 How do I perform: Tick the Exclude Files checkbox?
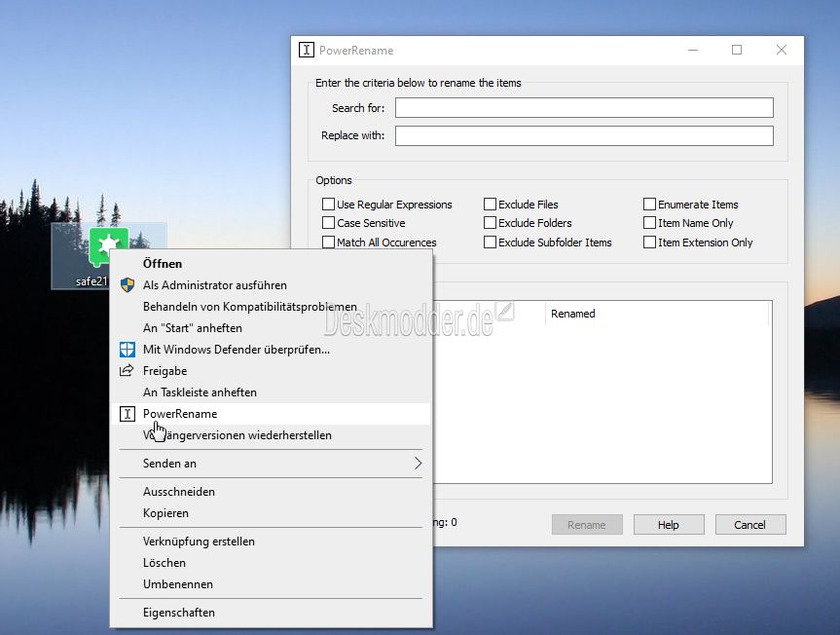pos(490,205)
